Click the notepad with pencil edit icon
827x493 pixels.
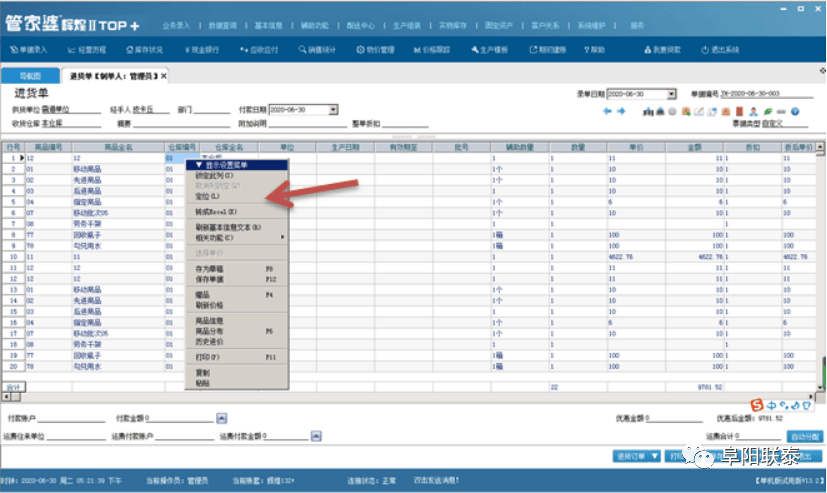click(699, 112)
